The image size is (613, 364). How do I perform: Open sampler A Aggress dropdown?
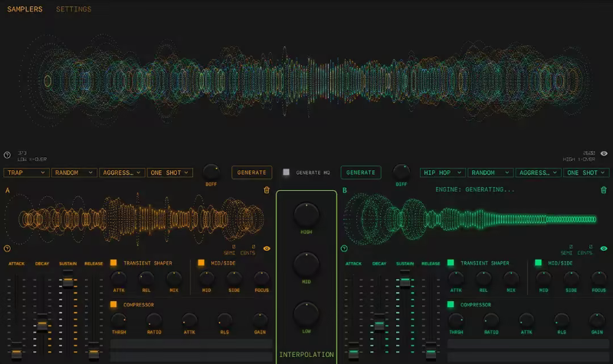pos(122,172)
